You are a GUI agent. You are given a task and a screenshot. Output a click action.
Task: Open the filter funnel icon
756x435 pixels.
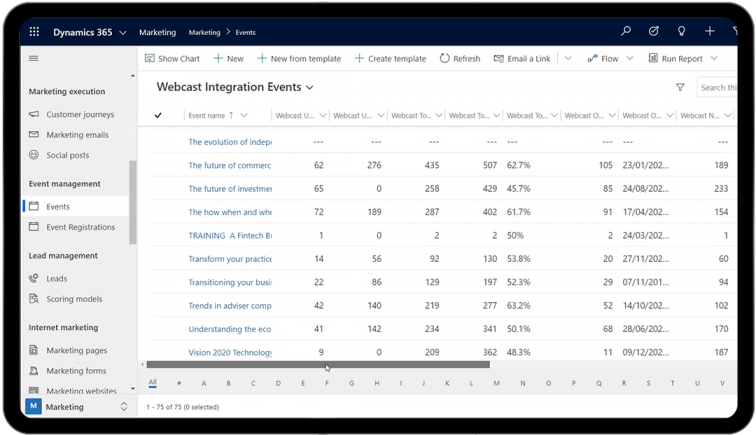(x=680, y=88)
